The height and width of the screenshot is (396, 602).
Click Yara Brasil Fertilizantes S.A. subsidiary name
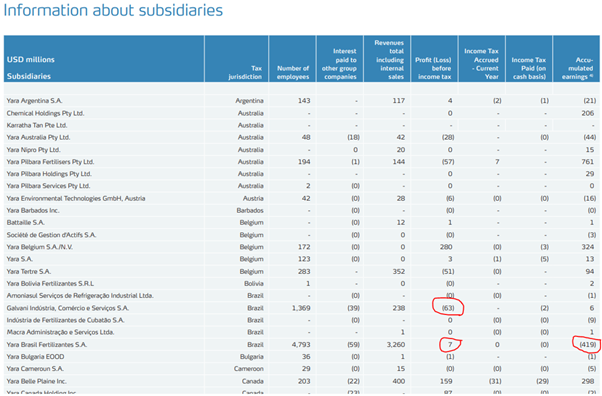(46, 345)
